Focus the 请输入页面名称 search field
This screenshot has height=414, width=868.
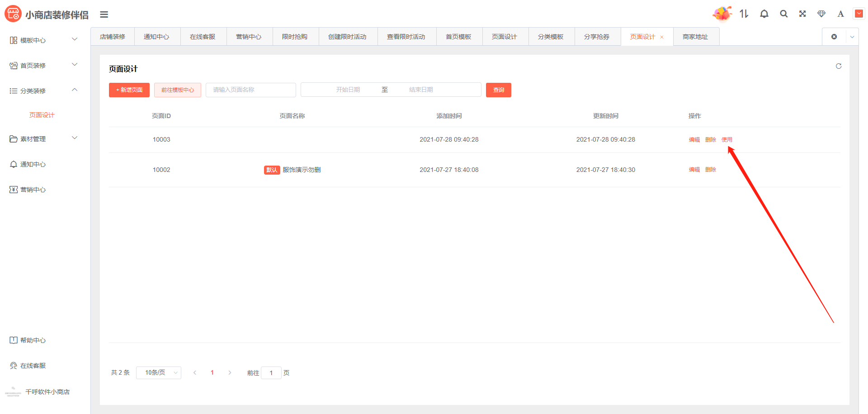251,90
